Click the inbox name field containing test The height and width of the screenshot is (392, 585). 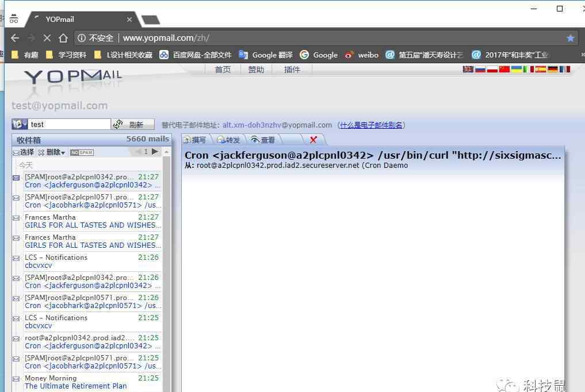click(x=70, y=124)
